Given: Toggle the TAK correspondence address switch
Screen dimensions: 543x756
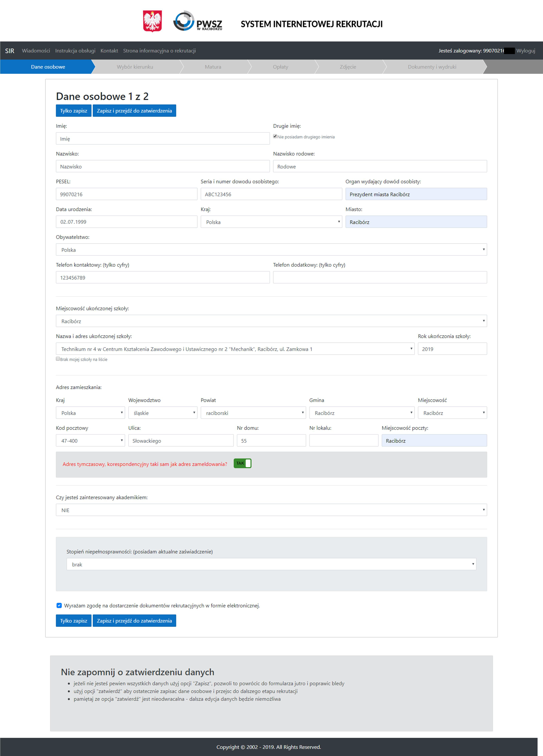Looking at the screenshot, I should pyautogui.click(x=242, y=463).
